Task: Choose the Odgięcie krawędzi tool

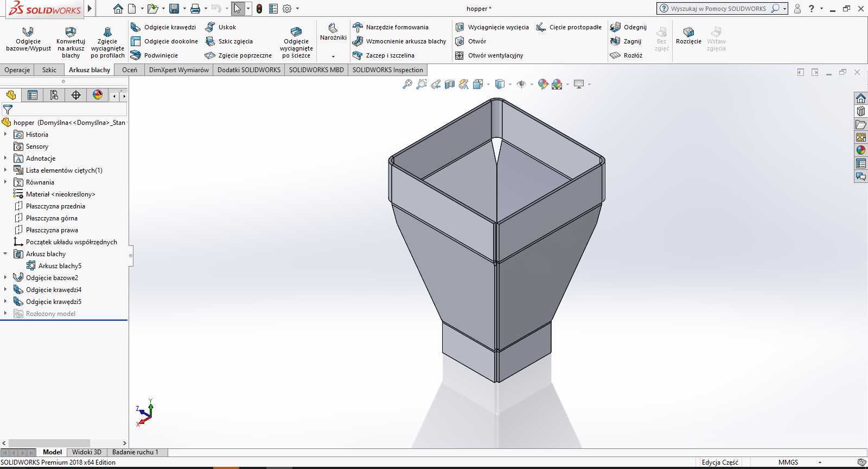Action: pos(163,27)
